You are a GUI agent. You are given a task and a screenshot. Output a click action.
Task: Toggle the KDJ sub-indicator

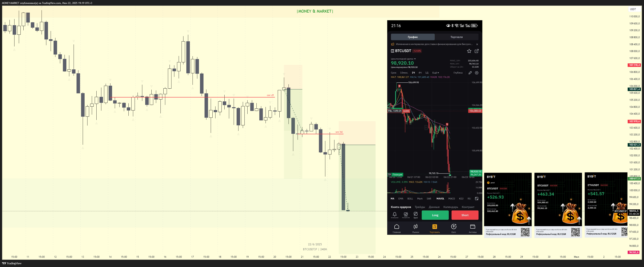click(x=461, y=199)
